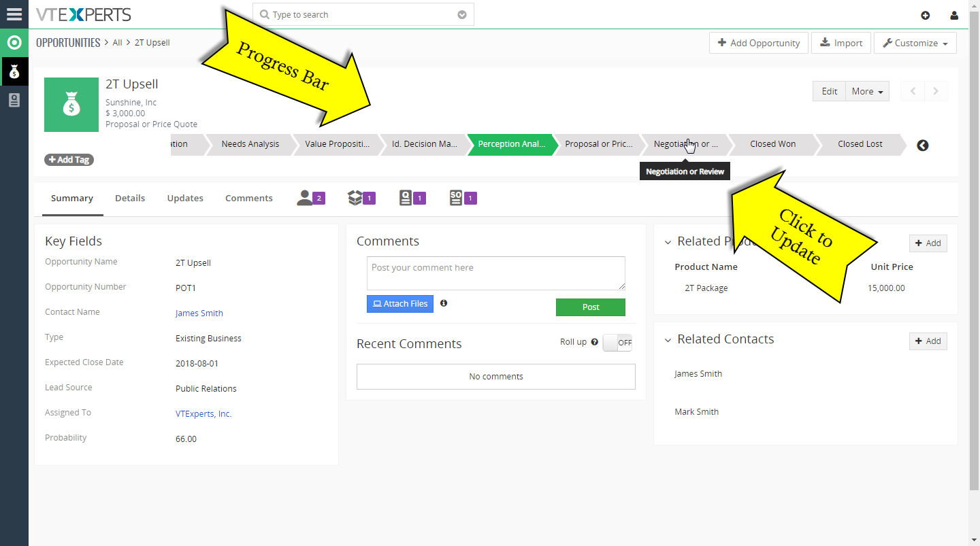Add a related contact
This screenshot has height=546, width=980.
click(928, 341)
